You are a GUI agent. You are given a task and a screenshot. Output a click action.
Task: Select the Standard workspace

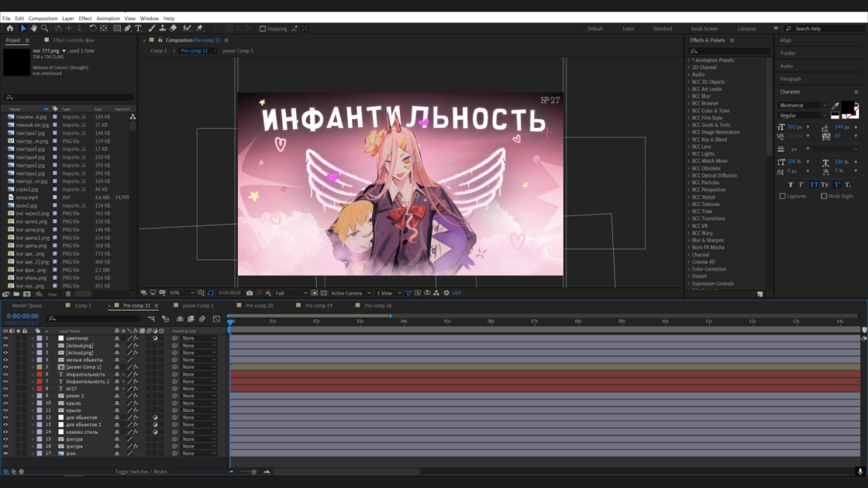[x=662, y=29]
